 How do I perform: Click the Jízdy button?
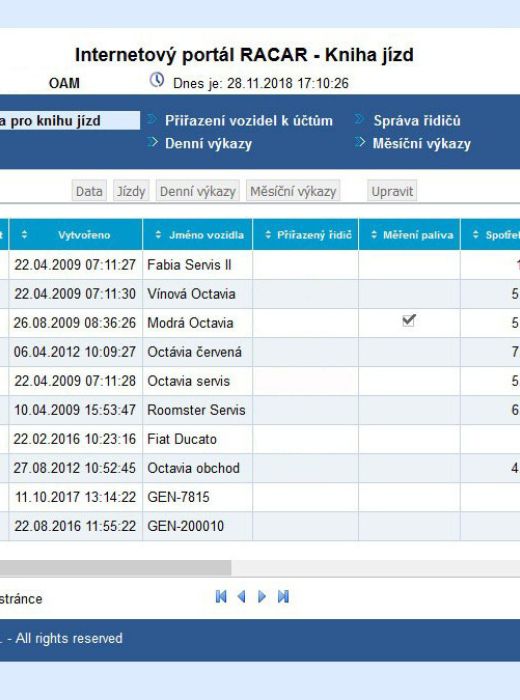pos(131,191)
